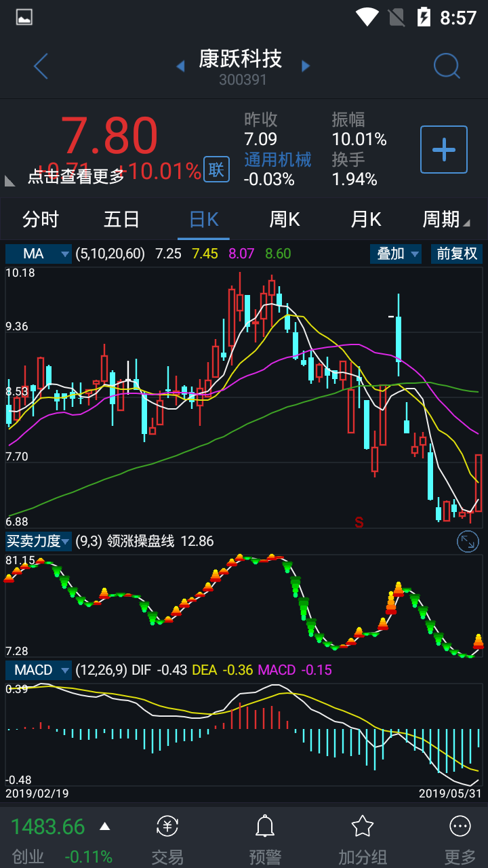The image size is (488, 868).
Task: Tap the MA20 value 8.07
Action: pos(242,254)
